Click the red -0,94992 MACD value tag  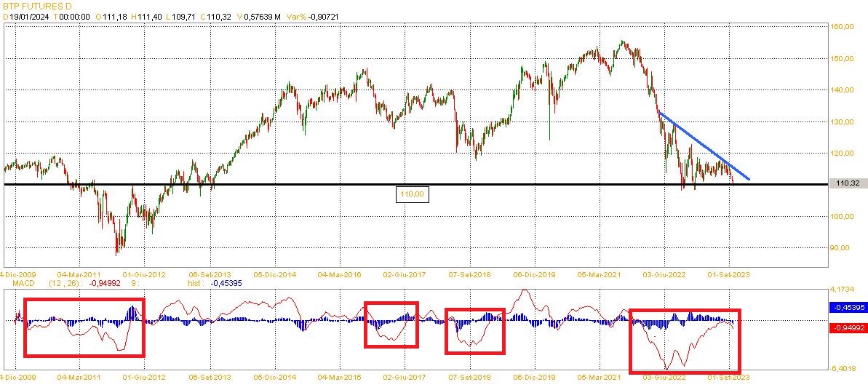tap(847, 328)
